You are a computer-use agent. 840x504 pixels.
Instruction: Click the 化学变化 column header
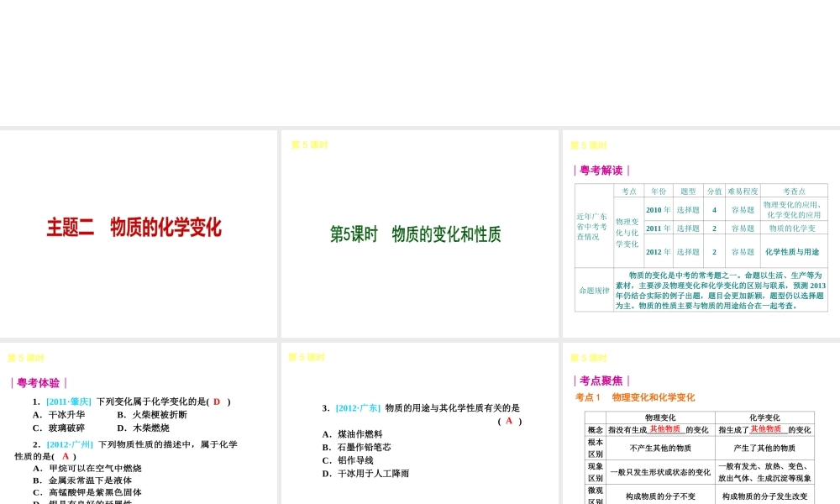[x=764, y=417]
